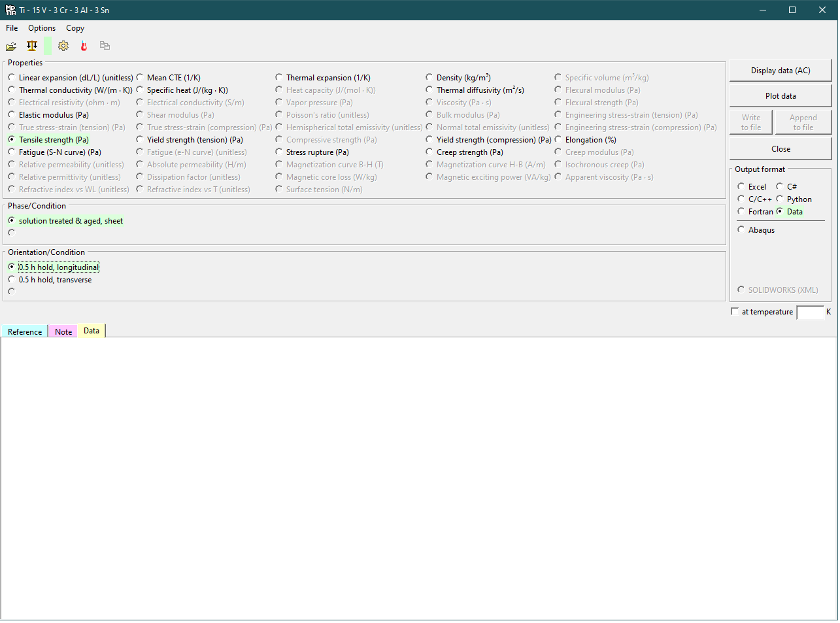Switch to the Note tab
The width and height of the screenshot is (840, 623).
tap(63, 331)
